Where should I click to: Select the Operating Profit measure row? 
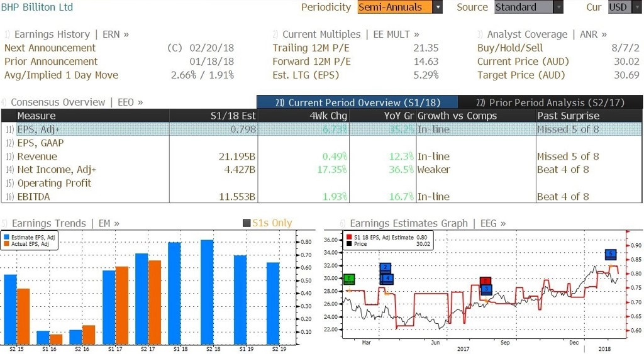(321, 183)
